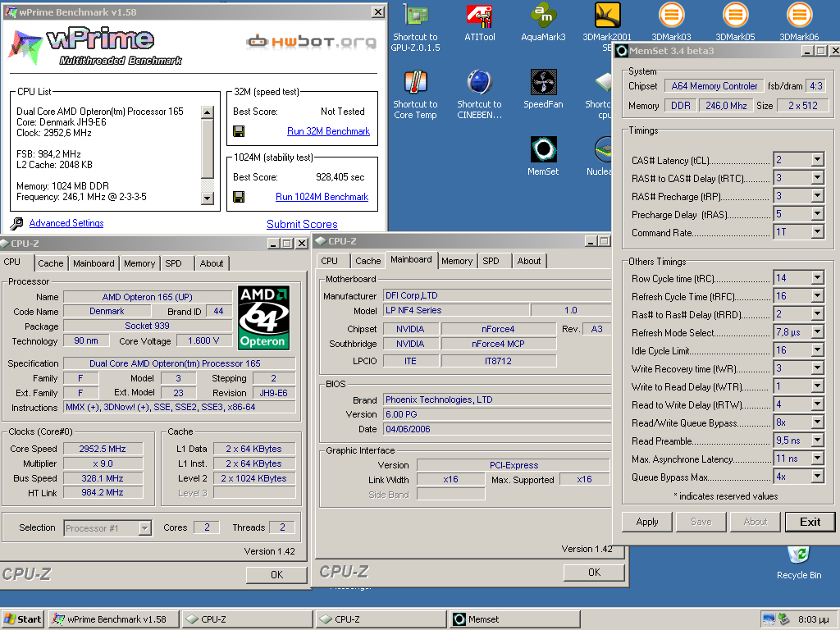
Task: Select Memset taskbar button
Action: (x=515, y=619)
